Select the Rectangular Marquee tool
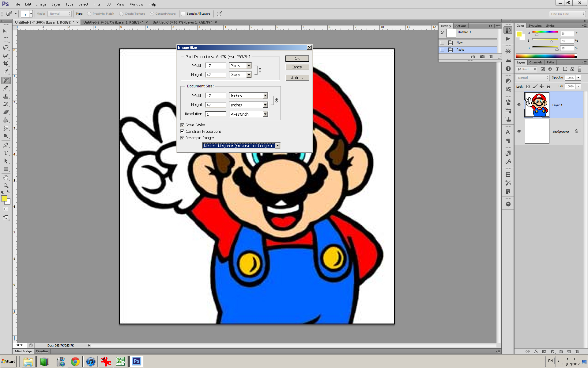The width and height of the screenshot is (588, 368). pyautogui.click(x=6, y=40)
